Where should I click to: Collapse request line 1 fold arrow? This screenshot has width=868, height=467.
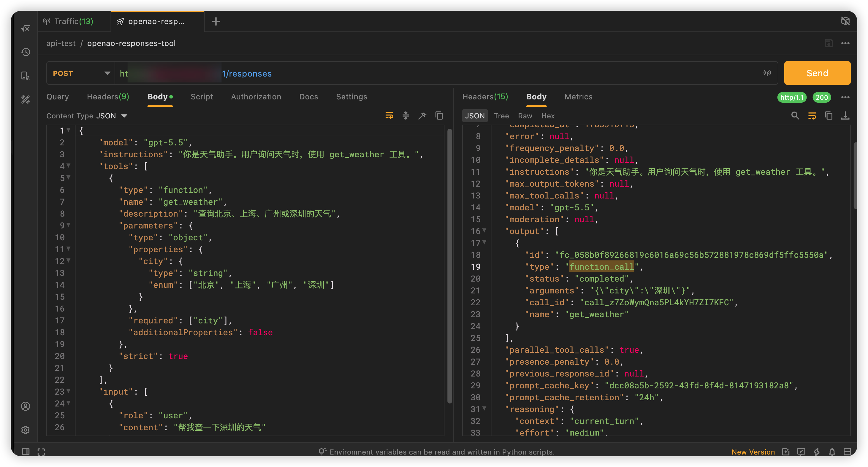pos(68,130)
